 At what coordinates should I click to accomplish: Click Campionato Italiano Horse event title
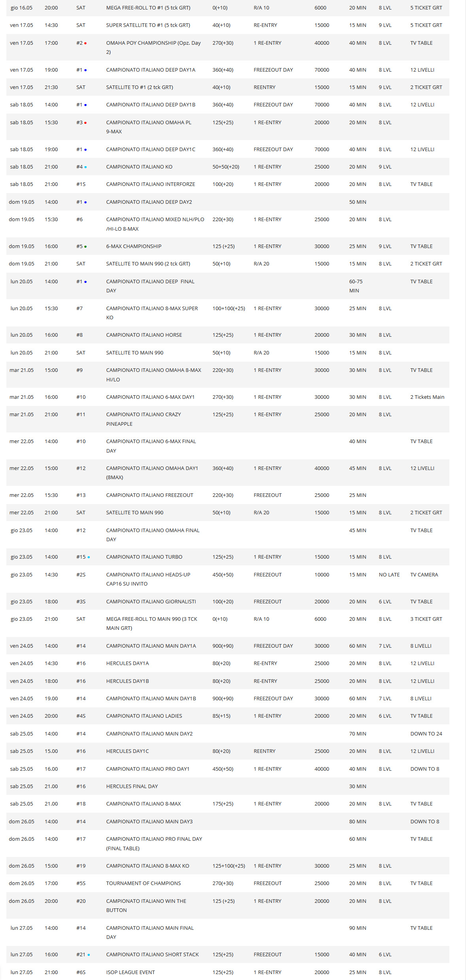(x=144, y=335)
